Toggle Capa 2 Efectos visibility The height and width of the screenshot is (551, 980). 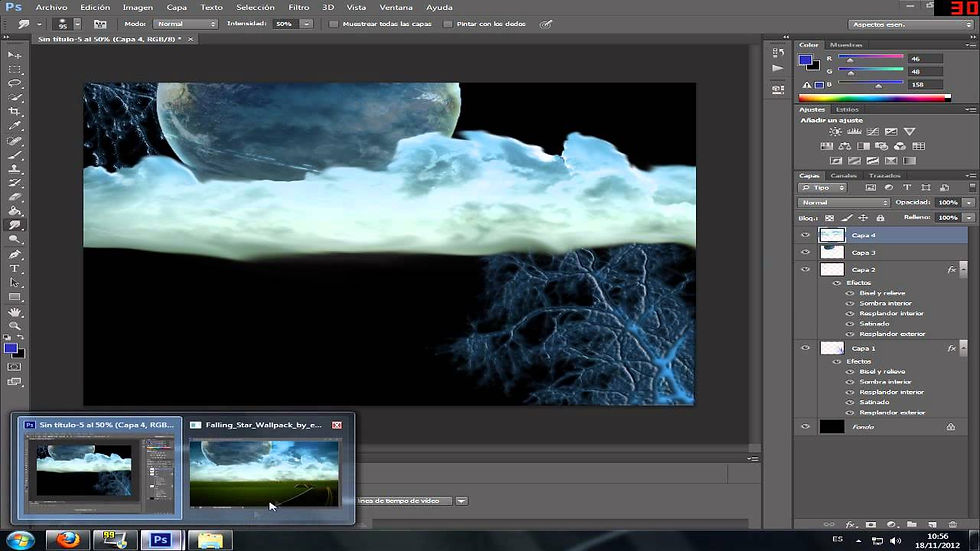[837, 283]
